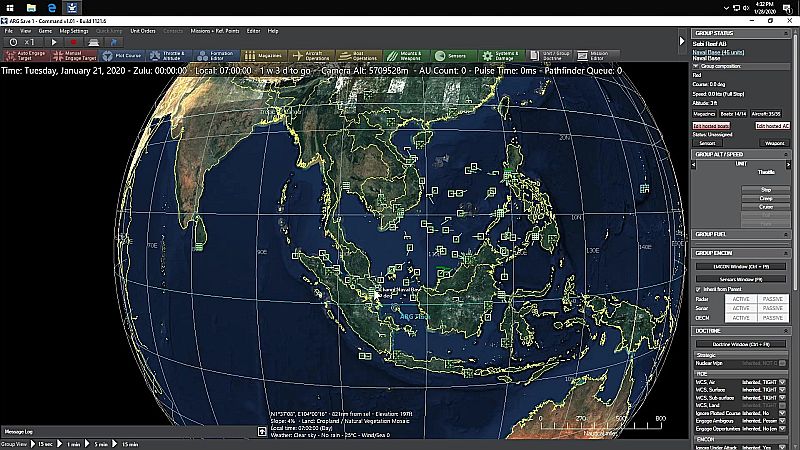Open the Sensors toolbar button
Screen dimensions: 800x450
[x=454, y=56]
